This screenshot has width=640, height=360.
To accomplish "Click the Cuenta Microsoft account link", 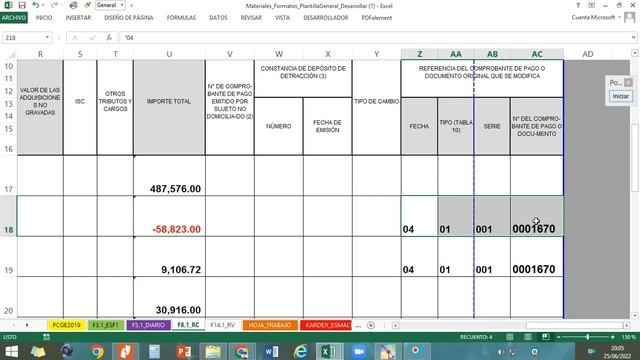I will coord(593,17).
